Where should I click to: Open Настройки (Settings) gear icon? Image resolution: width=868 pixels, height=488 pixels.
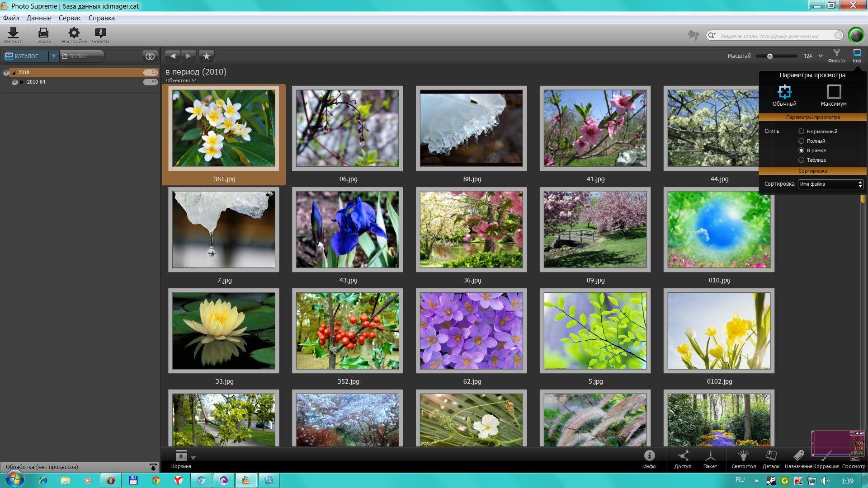[74, 35]
